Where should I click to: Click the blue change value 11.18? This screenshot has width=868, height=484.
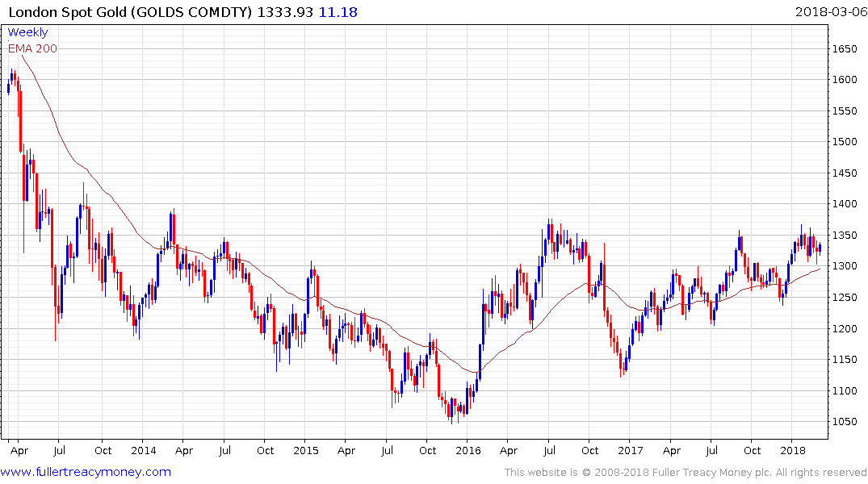coord(338,12)
